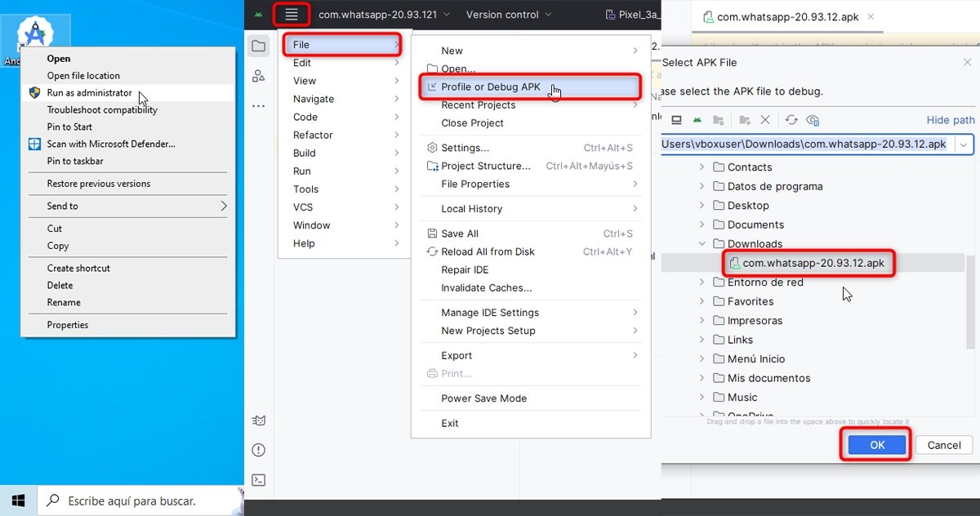Expand the Downloads folder in file tree

pos(703,243)
